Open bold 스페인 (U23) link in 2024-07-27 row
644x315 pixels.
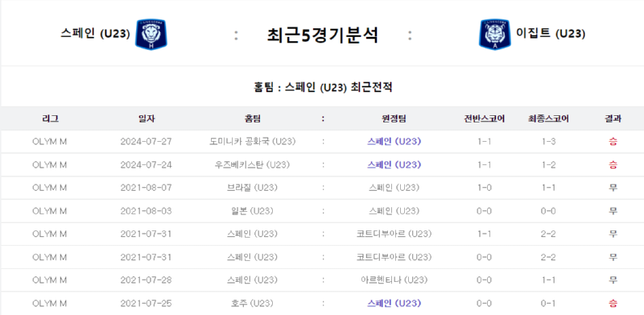coord(394,142)
